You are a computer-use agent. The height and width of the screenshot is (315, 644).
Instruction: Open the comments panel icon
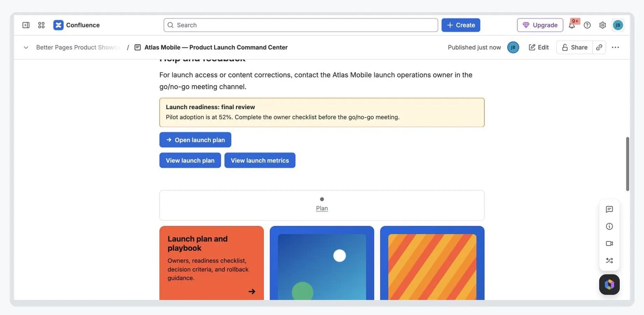[x=609, y=209]
